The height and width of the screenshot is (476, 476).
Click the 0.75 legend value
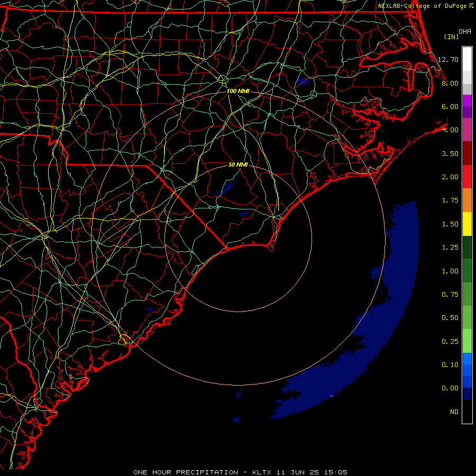(450, 295)
